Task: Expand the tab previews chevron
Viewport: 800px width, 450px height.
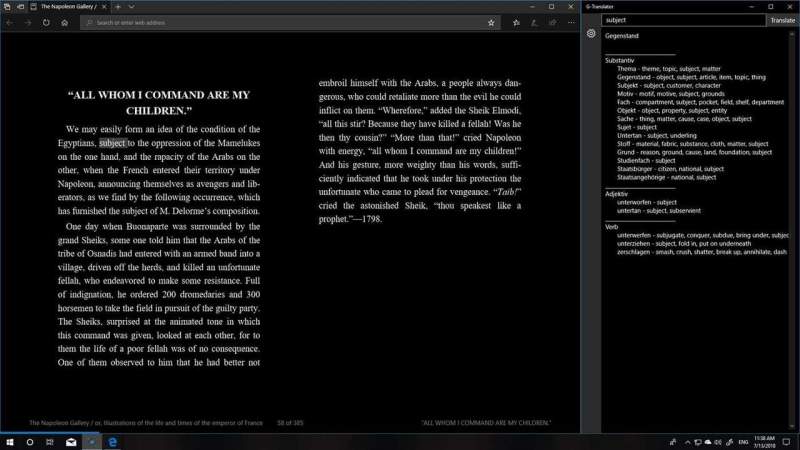Action: (131, 7)
